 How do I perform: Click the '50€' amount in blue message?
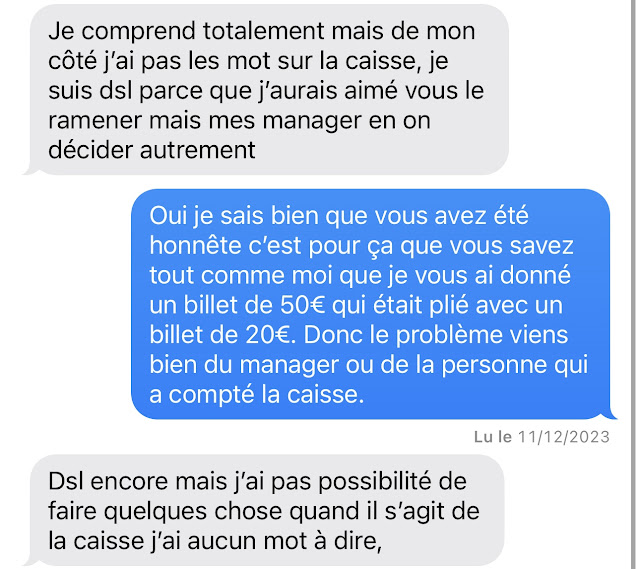(302, 305)
